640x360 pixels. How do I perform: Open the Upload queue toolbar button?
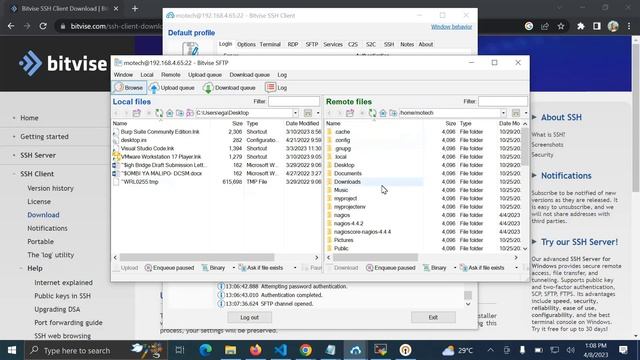tap(172, 88)
